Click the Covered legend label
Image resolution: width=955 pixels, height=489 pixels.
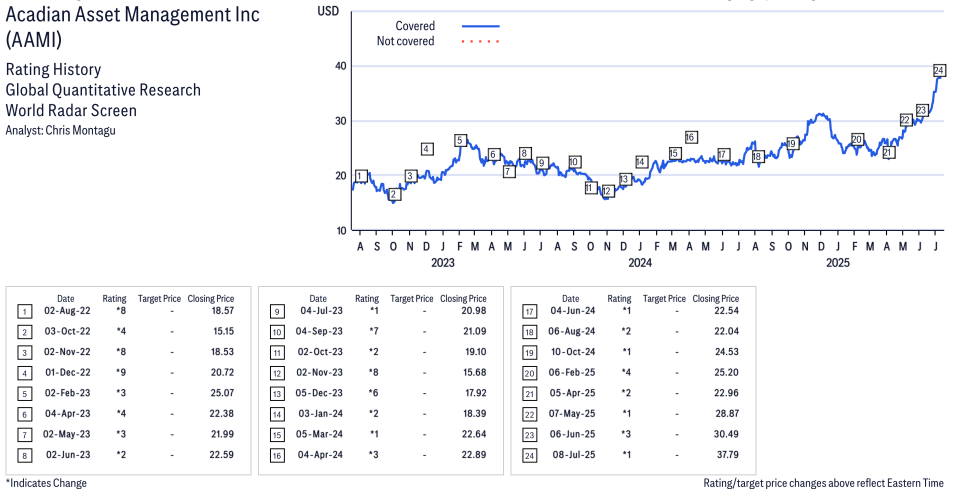coord(415,26)
